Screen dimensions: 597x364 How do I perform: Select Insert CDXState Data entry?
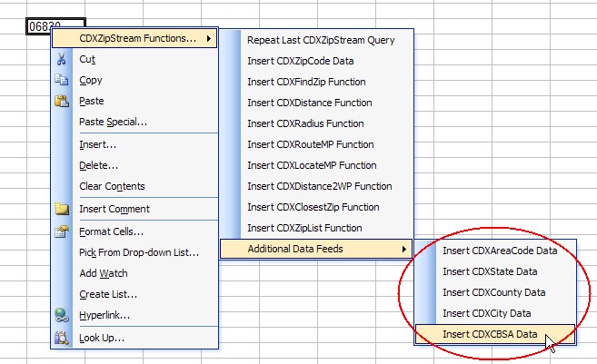pos(490,271)
